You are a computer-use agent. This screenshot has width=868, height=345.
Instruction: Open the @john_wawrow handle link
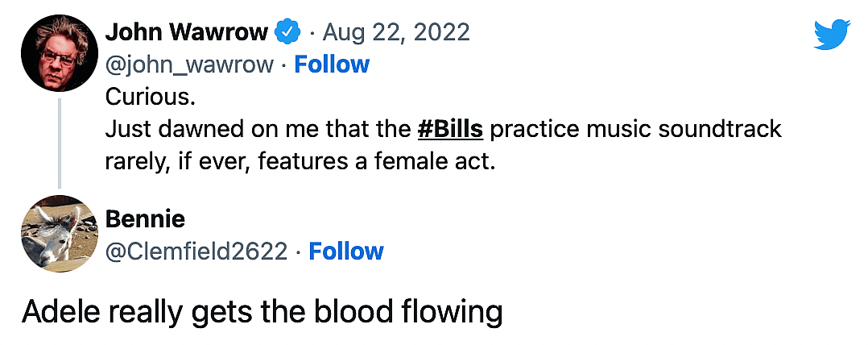pyautogui.click(x=189, y=64)
